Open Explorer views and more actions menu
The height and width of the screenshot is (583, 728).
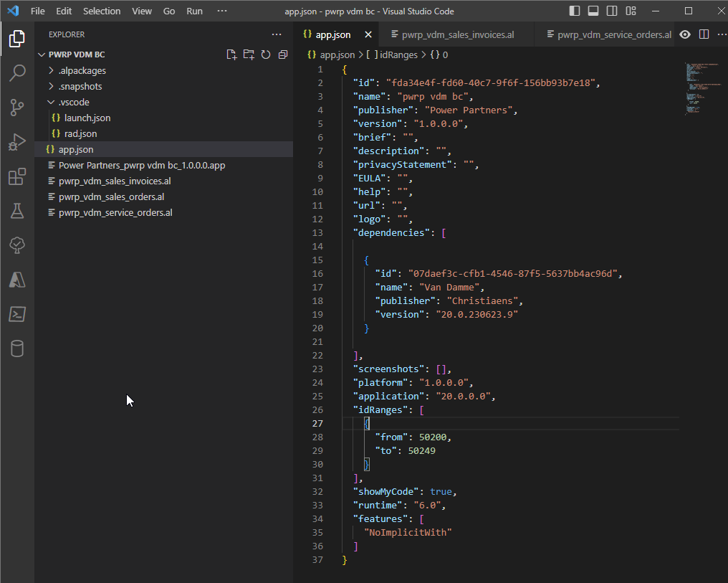coord(277,34)
